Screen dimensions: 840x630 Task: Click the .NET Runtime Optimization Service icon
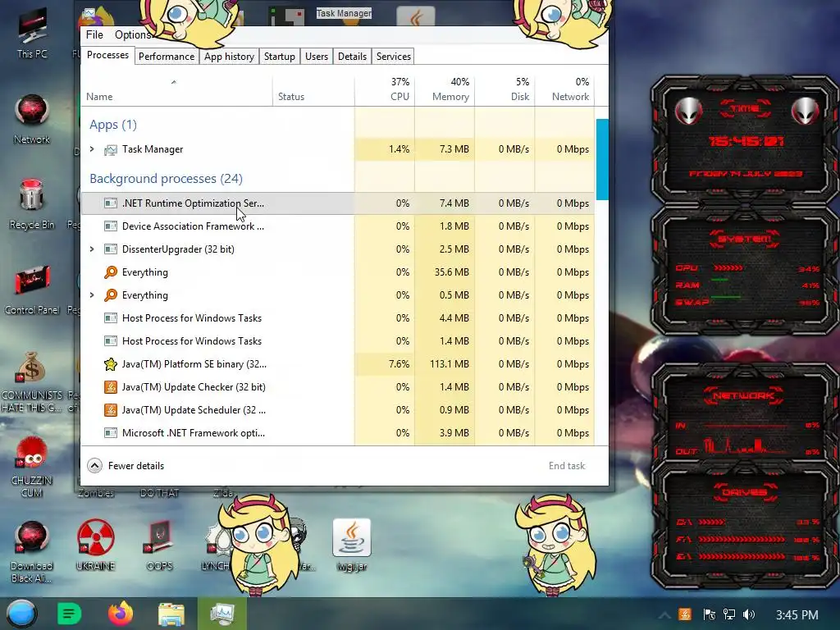coord(111,203)
